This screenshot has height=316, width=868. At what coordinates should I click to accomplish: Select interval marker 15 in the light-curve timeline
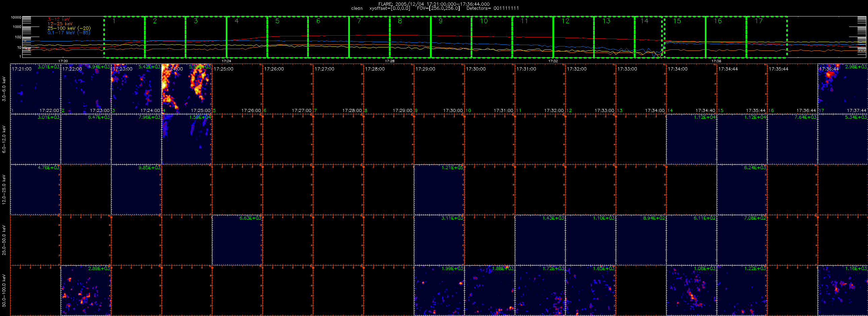[677, 21]
